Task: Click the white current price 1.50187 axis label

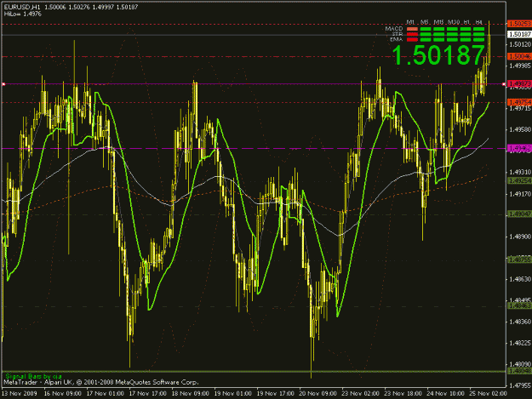Action: tap(519, 34)
